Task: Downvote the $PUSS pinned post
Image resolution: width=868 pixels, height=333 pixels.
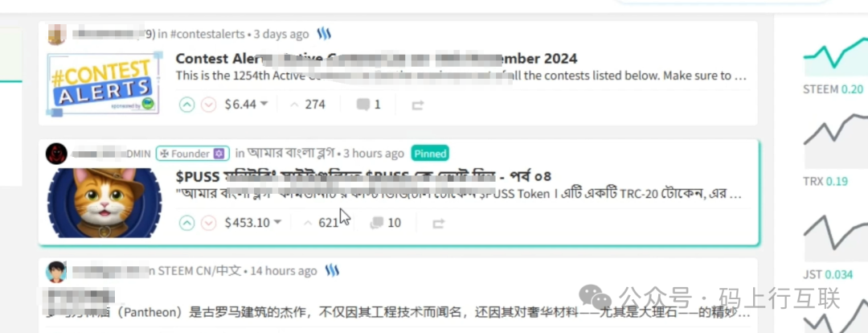Action: [208, 223]
